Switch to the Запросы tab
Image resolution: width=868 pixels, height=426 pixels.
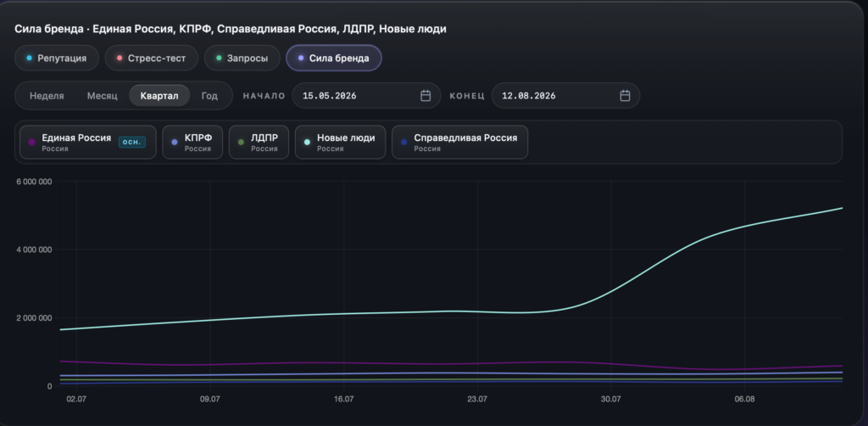(242, 59)
